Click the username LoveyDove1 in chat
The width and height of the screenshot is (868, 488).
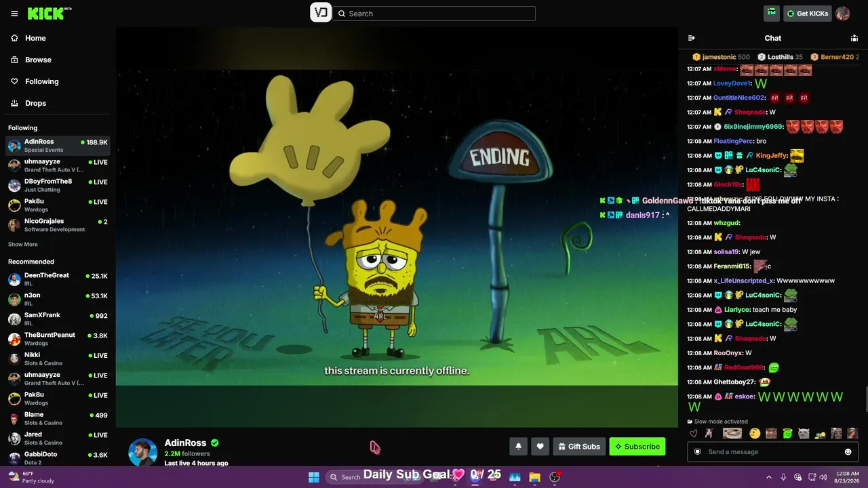click(732, 83)
